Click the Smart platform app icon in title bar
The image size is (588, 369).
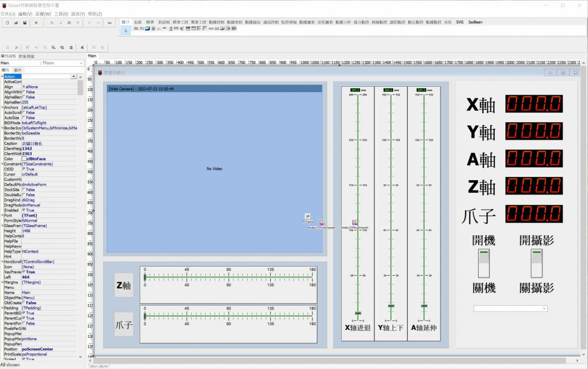[4, 6]
